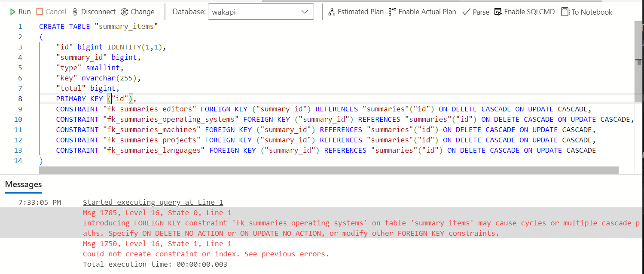Image resolution: width=644 pixels, height=274 pixels.
Task: Click the Change connection icon
Action: [123, 12]
